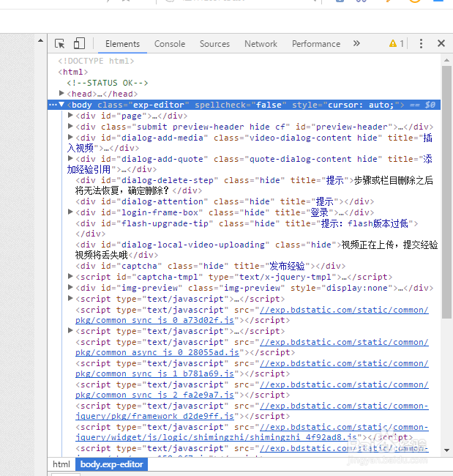Click the DOM tree vertical scrollbar thumb
453x476 pixels.
click(x=446, y=192)
